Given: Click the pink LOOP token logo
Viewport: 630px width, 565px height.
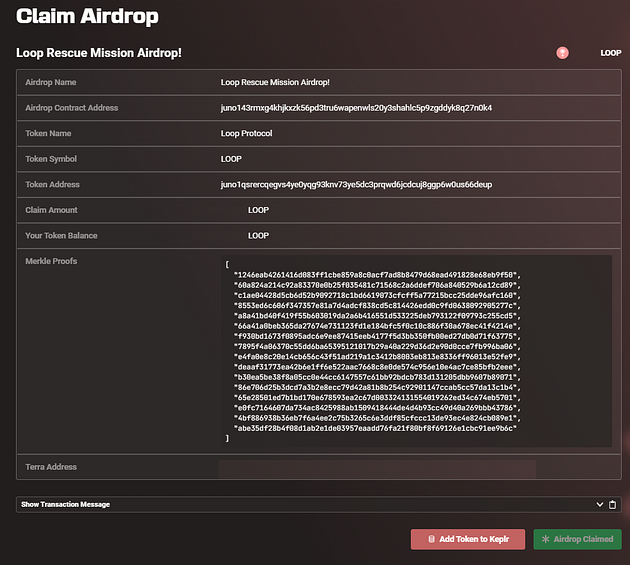Looking at the screenshot, I should pyautogui.click(x=562, y=53).
